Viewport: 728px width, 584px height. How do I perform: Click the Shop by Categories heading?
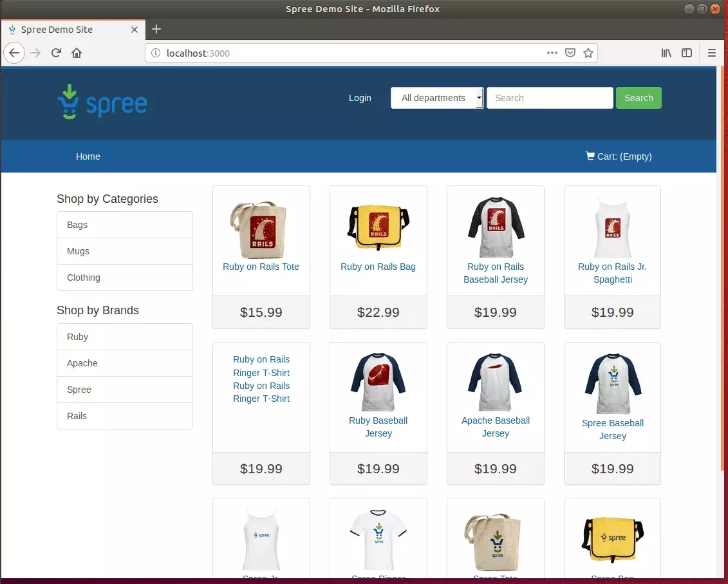point(107,199)
